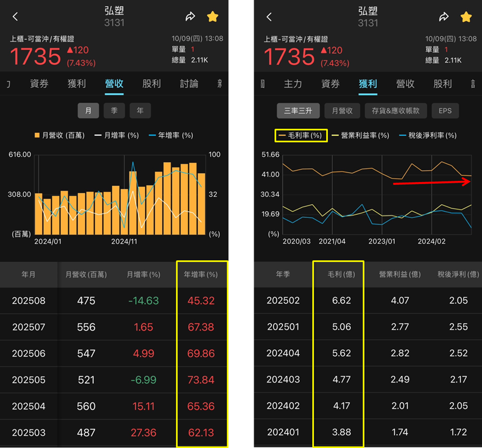Viewport: 482px width, 448px height.
Task: Select the 年 period button
Action: point(140,111)
